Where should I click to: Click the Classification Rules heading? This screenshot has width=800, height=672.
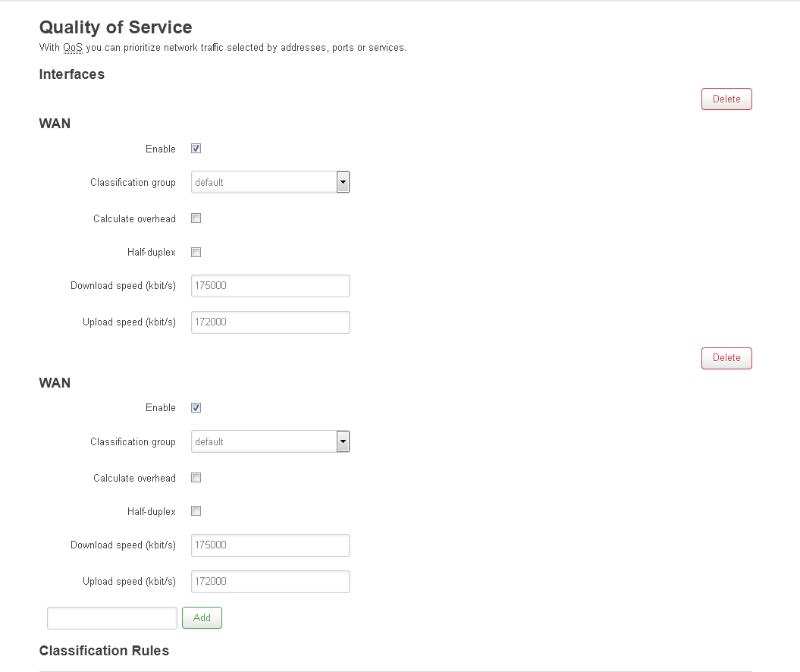point(104,651)
